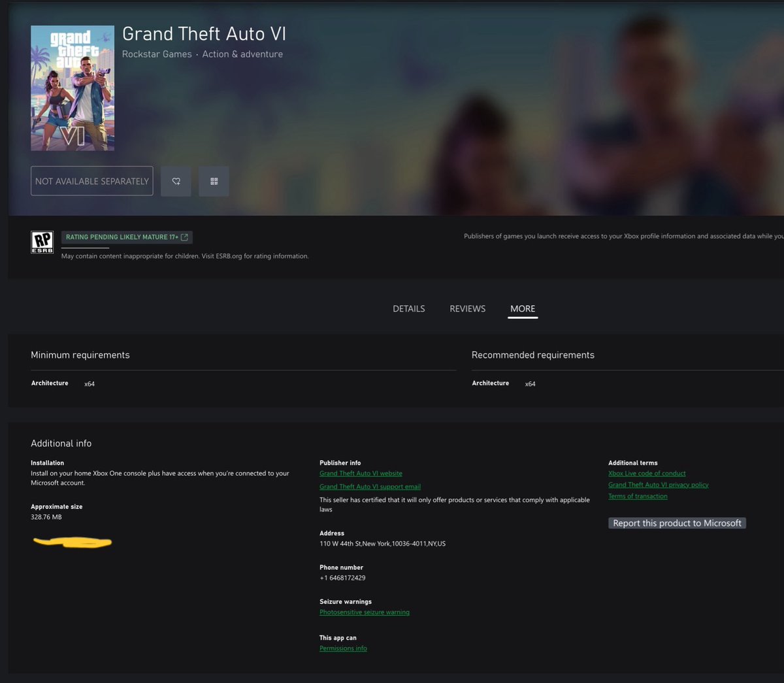Click the ESRB.org rating information sentence
The width and height of the screenshot is (784, 683).
click(185, 256)
